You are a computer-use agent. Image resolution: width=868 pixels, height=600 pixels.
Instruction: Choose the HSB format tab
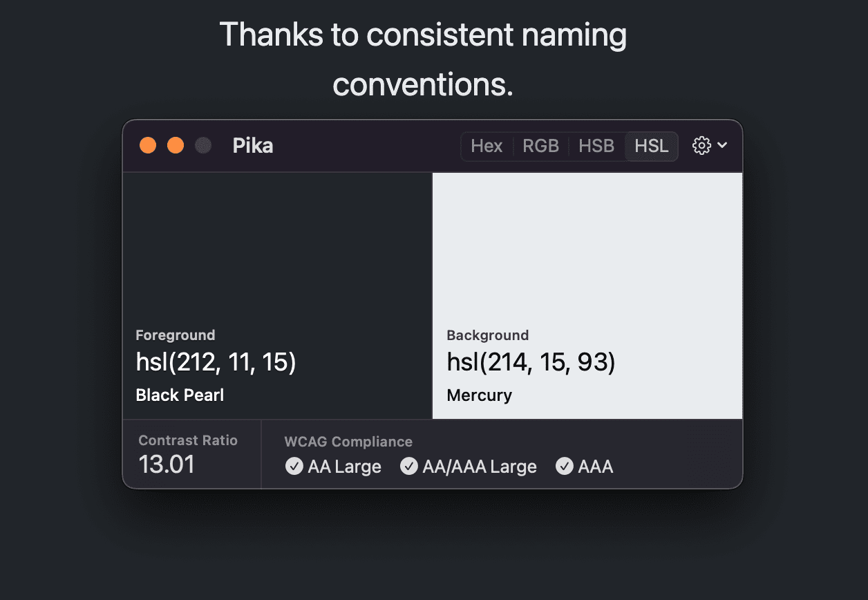[x=596, y=147]
